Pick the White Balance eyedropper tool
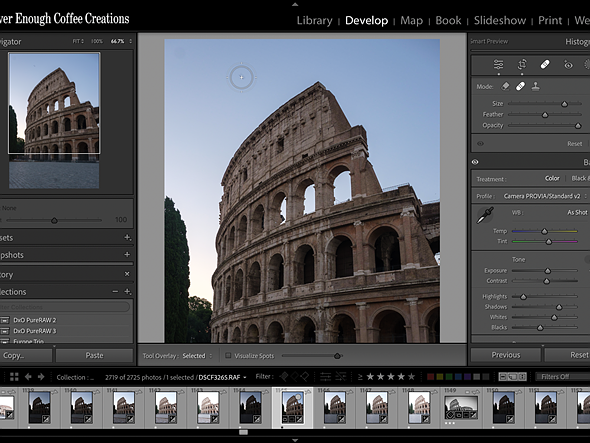This screenshot has height=443, width=590. pos(485,215)
